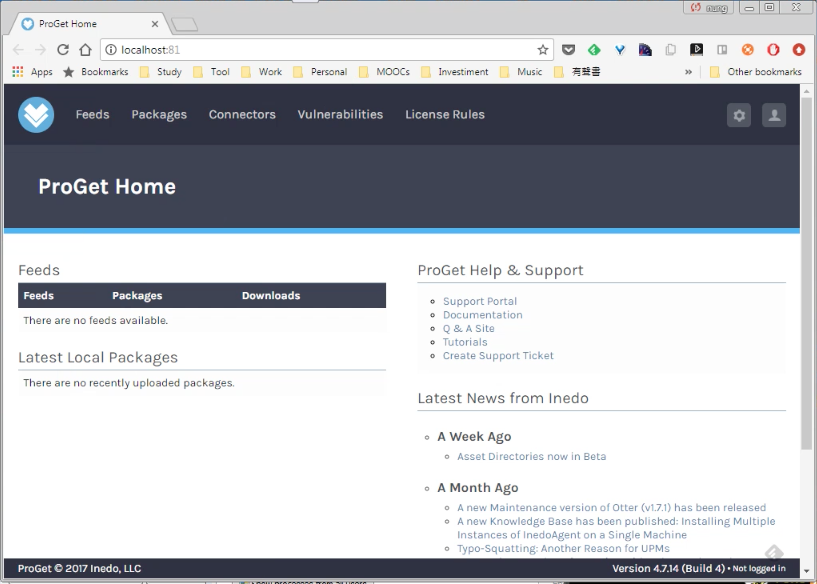Select the ProGet Home browser tab
This screenshot has height=584, width=817.
pyautogui.click(x=89, y=24)
